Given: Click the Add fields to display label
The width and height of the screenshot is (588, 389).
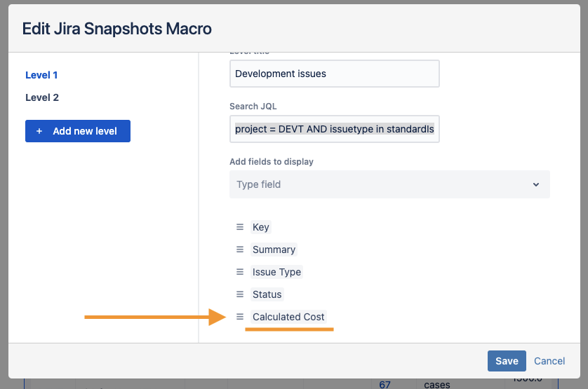Looking at the screenshot, I should (x=272, y=161).
